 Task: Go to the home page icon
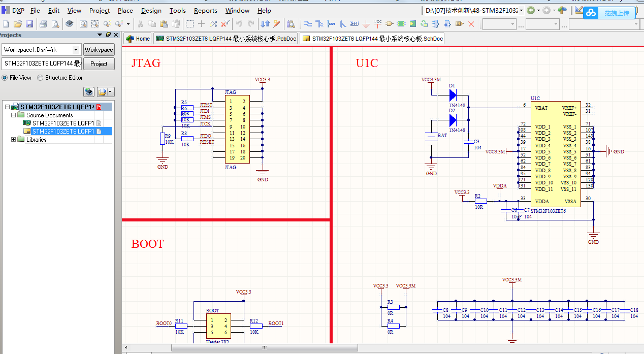[562, 11]
